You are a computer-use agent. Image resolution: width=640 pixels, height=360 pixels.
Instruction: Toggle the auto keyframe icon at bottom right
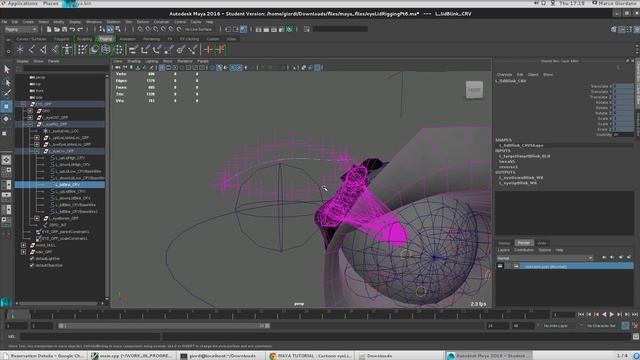(x=625, y=326)
